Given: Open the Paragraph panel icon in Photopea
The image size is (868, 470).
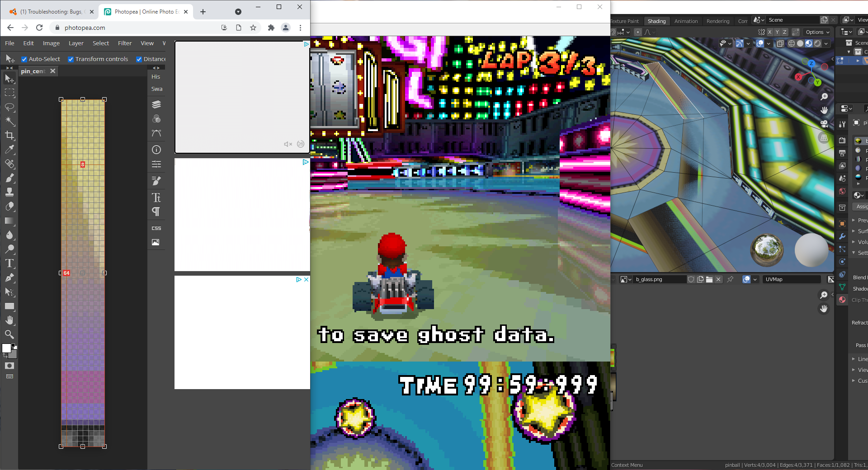Looking at the screenshot, I should 156,211.
